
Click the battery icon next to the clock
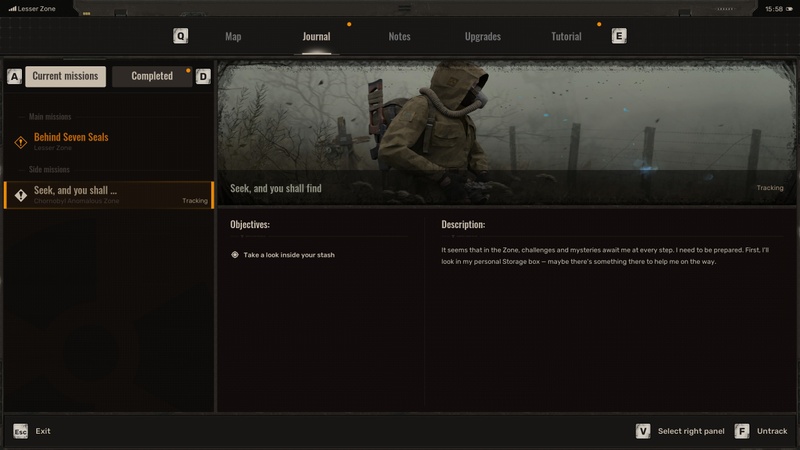click(789, 9)
